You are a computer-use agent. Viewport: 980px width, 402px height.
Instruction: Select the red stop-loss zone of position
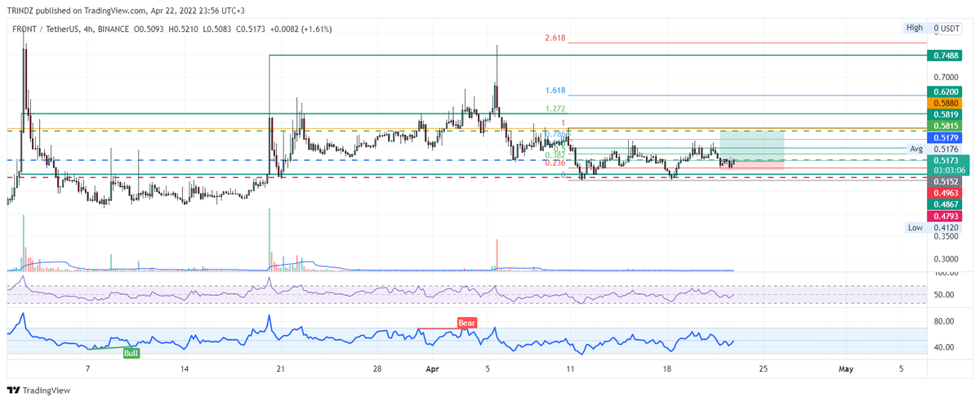pos(751,165)
